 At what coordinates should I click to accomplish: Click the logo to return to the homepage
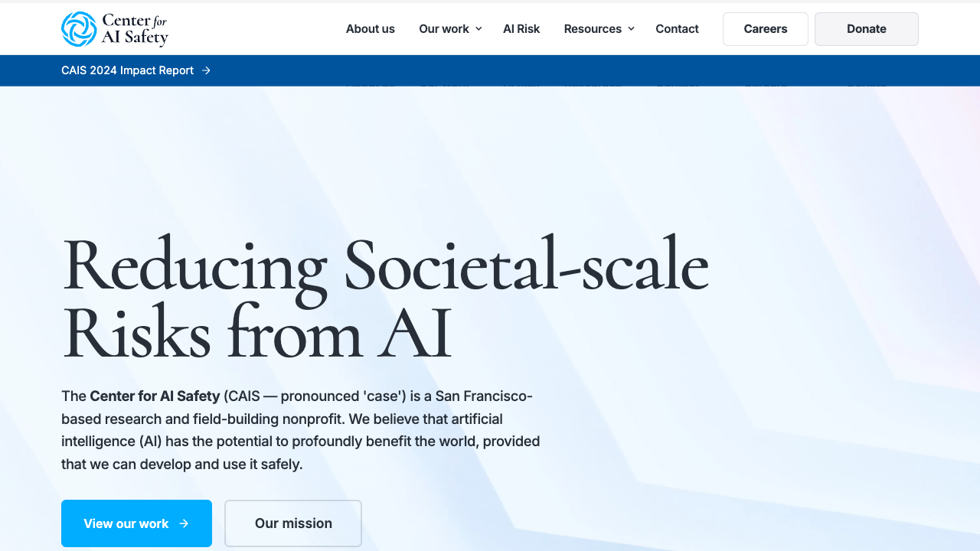(115, 29)
